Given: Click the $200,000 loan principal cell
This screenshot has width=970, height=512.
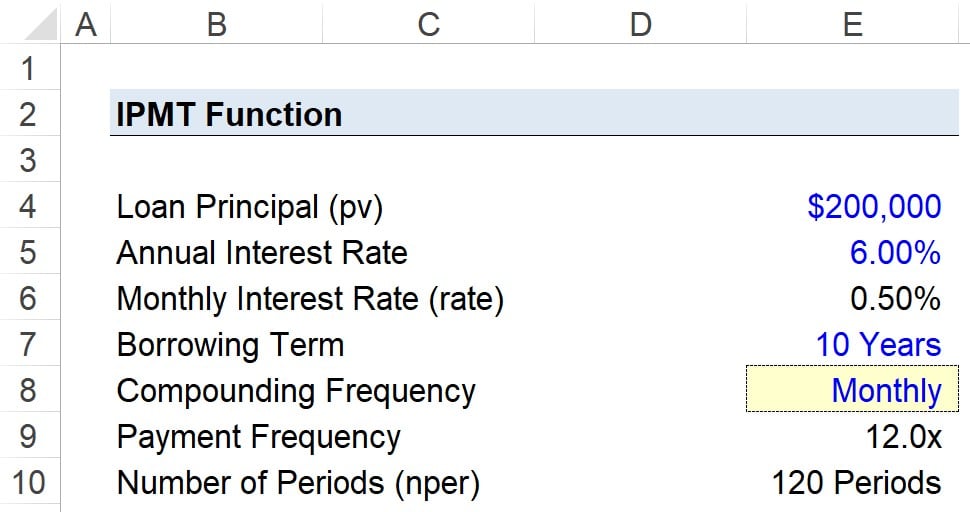Looking at the screenshot, I should (x=874, y=207).
